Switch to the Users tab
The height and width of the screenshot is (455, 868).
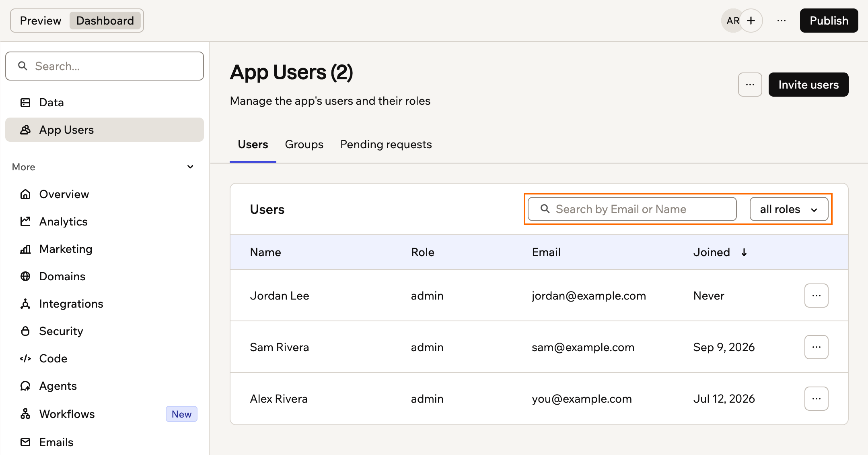pyautogui.click(x=253, y=144)
